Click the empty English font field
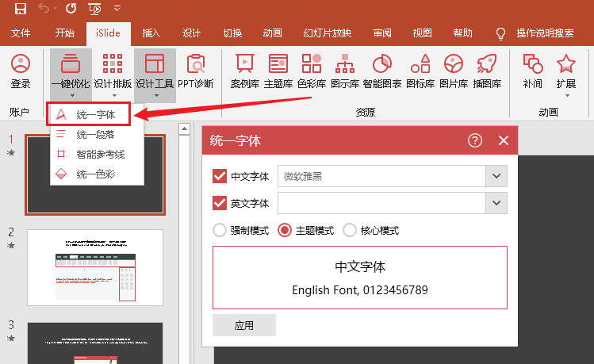 tap(381, 203)
